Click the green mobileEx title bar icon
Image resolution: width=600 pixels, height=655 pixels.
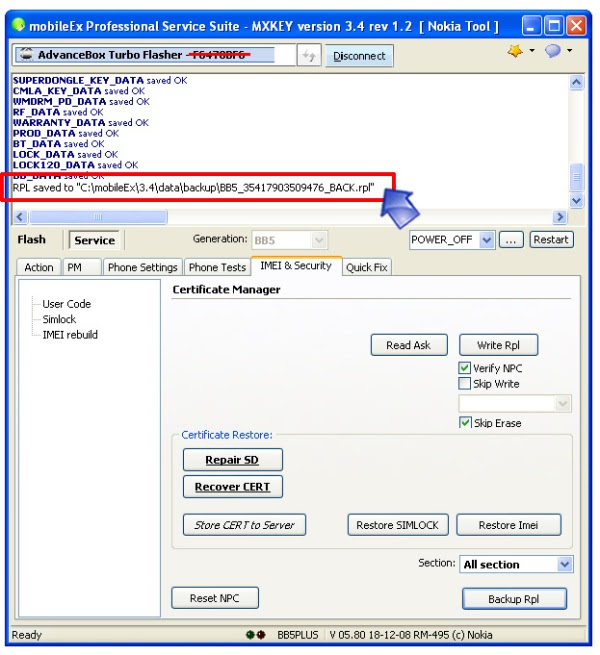click(x=18, y=25)
